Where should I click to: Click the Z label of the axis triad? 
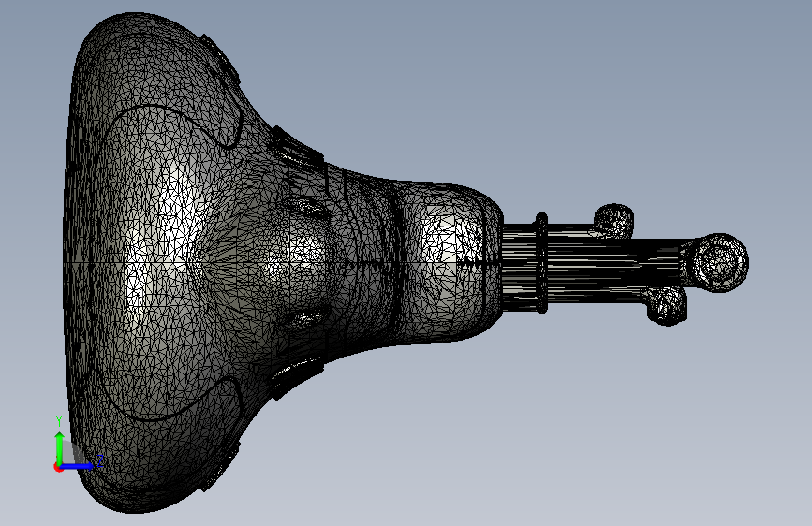(100, 460)
